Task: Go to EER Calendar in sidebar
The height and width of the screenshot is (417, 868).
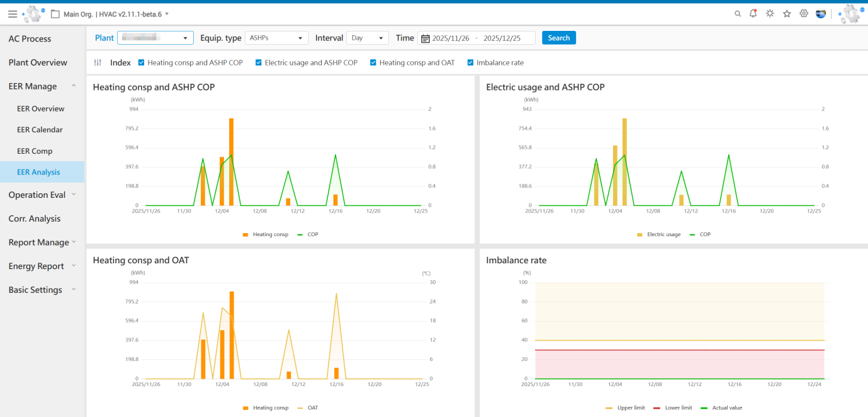Action: 40,130
